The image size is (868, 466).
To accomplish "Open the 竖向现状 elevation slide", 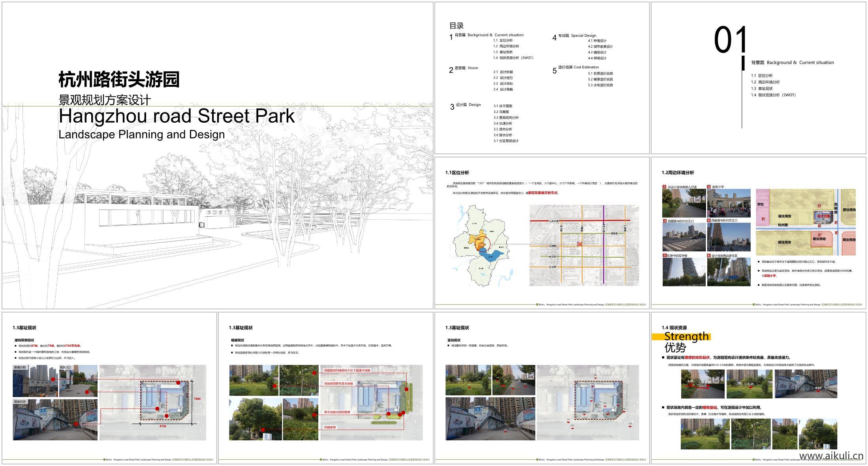I will pos(542,388).
